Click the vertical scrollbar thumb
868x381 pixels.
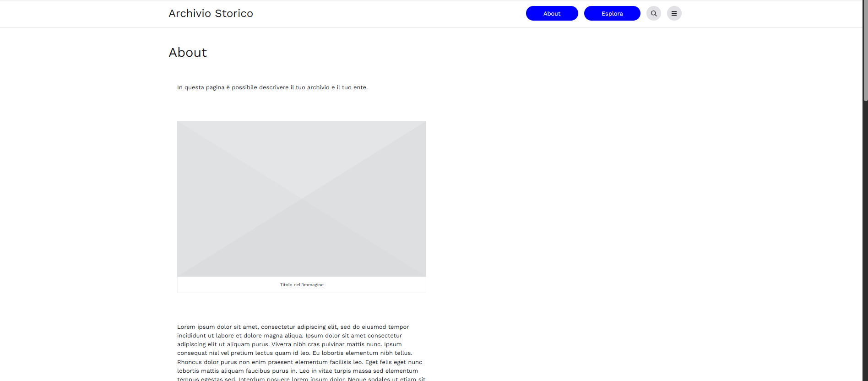click(865, 50)
